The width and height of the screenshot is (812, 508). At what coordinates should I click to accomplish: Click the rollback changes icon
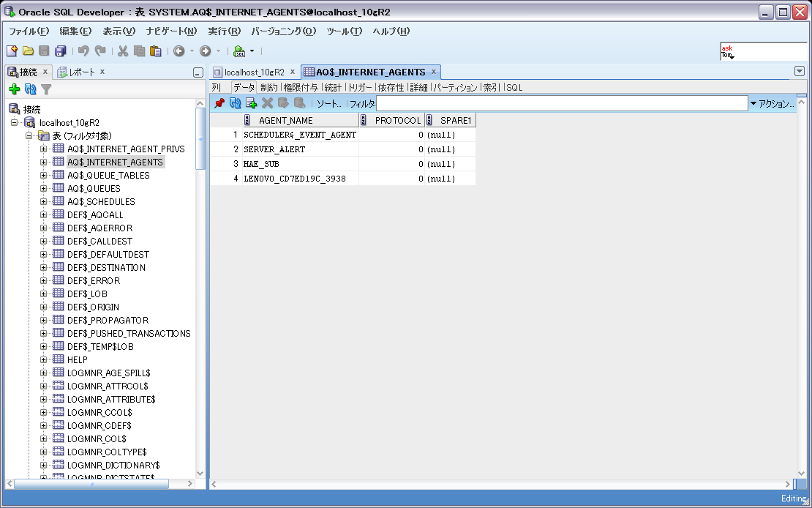pos(299,103)
